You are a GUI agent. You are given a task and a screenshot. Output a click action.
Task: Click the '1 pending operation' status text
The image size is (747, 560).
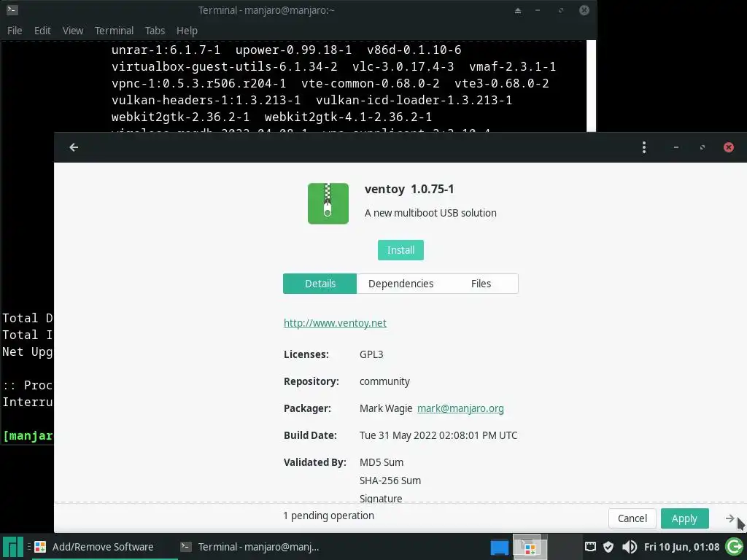point(329,516)
